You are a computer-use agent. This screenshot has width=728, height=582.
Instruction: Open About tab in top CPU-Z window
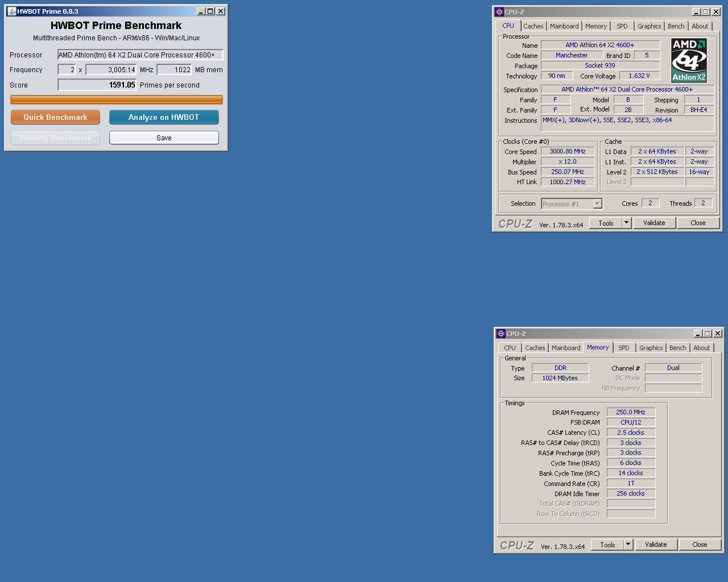pyautogui.click(x=700, y=26)
